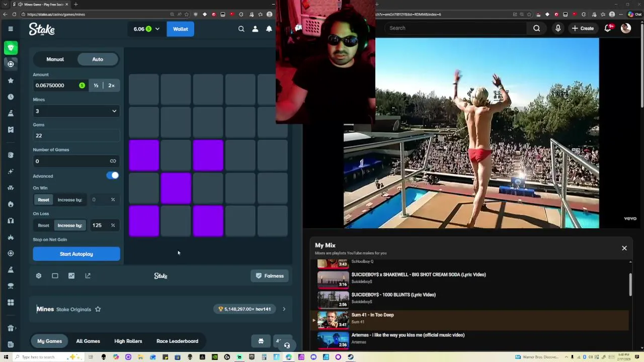Favorite Mines with the star icon
The image size is (644, 362).
click(x=98, y=309)
